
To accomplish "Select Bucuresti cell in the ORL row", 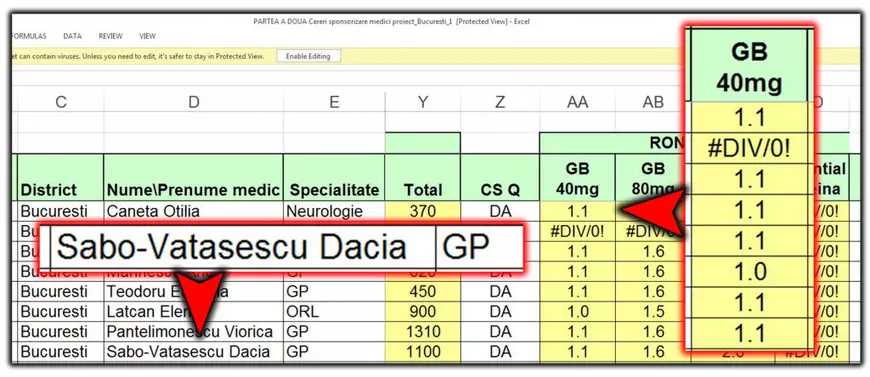I will (x=60, y=311).
